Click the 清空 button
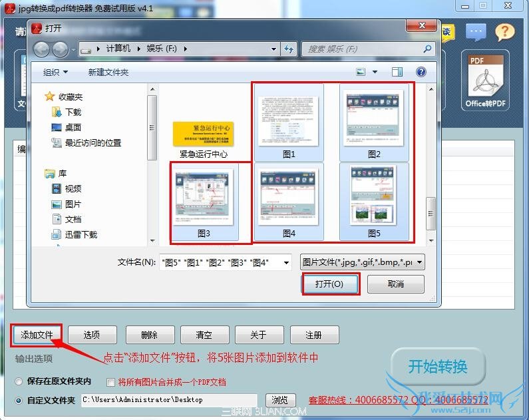The image size is (529, 420). (x=204, y=335)
